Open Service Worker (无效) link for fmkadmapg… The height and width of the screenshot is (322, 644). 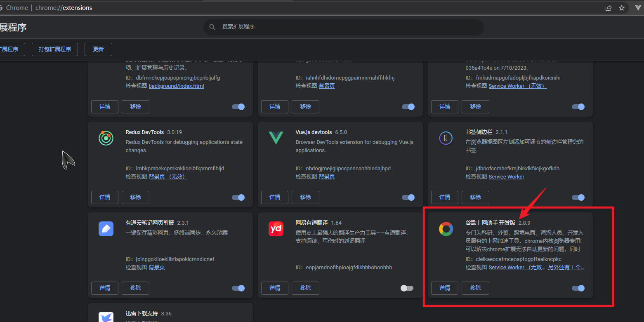518,86
